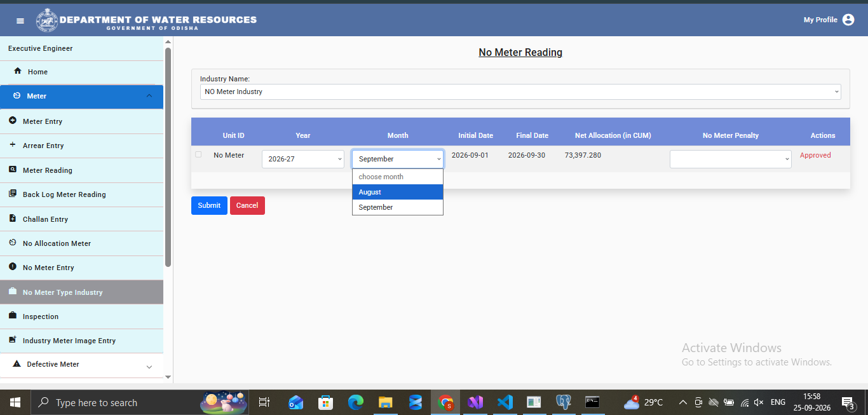The image size is (868, 415).
Task: Click the Government of Odisha emblem logo
Action: [x=46, y=20]
